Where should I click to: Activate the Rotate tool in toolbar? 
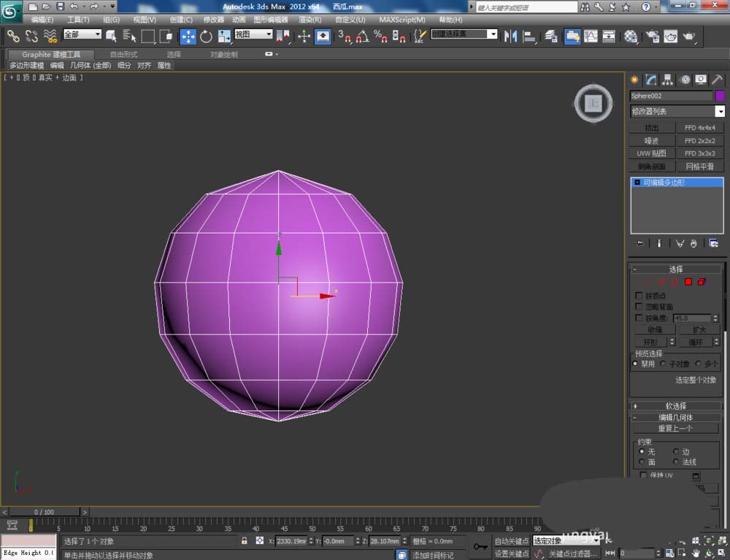[206, 36]
